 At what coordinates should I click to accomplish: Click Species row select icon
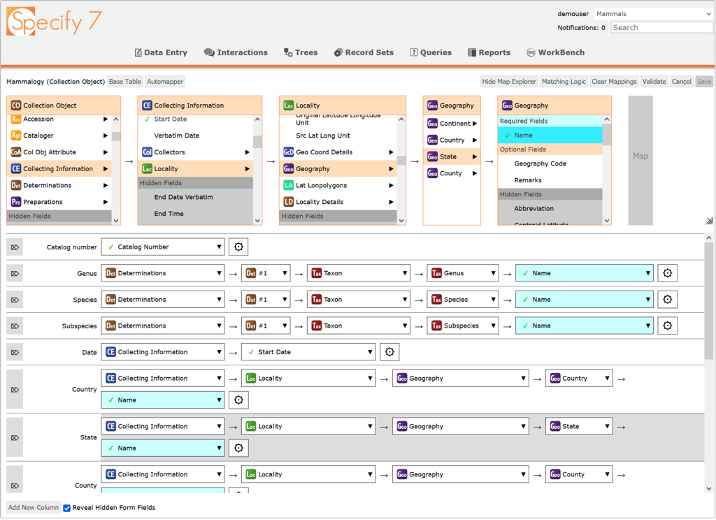pyautogui.click(x=15, y=300)
